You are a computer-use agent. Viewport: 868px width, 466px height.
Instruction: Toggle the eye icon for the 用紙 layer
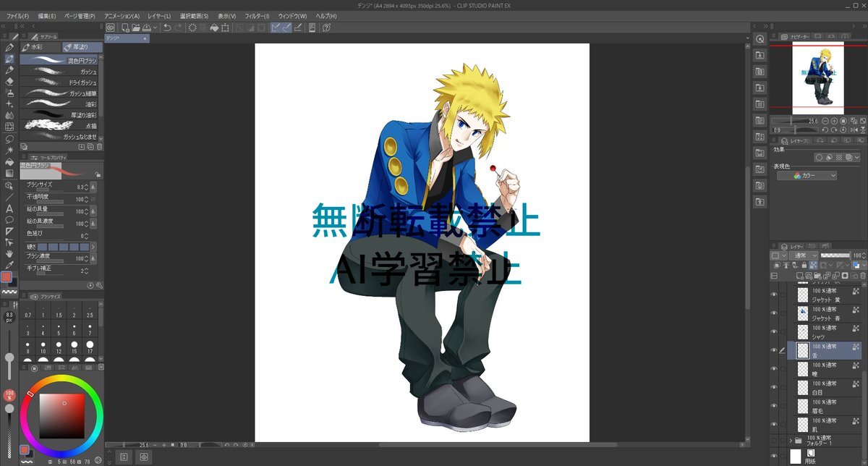pyautogui.click(x=773, y=457)
